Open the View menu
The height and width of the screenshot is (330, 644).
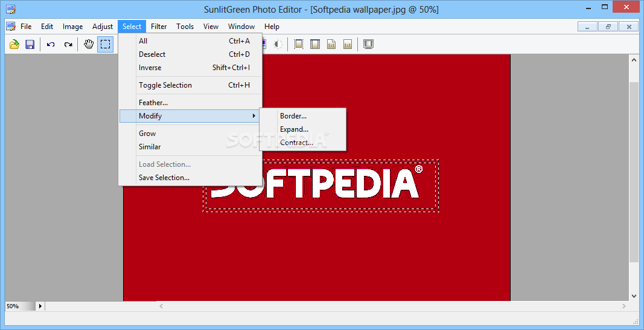click(211, 27)
